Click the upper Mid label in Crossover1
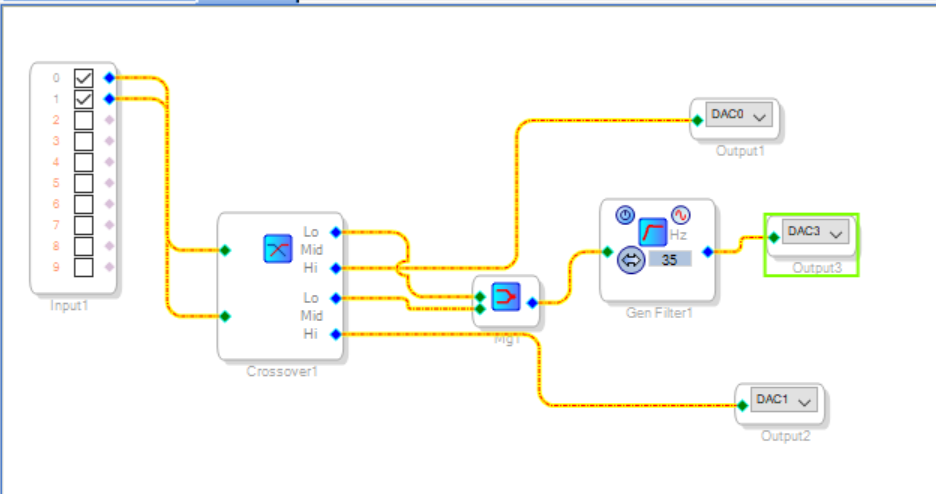The image size is (936, 494). click(x=312, y=250)
